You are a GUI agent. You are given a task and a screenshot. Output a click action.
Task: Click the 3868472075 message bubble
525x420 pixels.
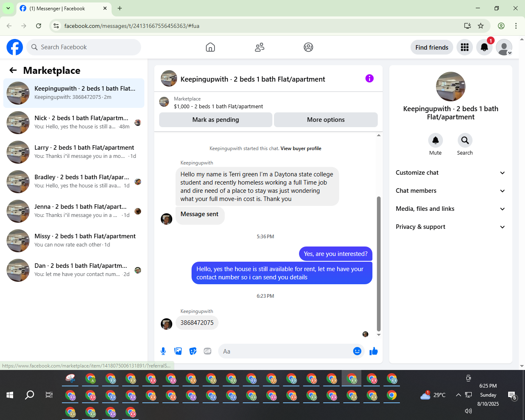point(197,323)
